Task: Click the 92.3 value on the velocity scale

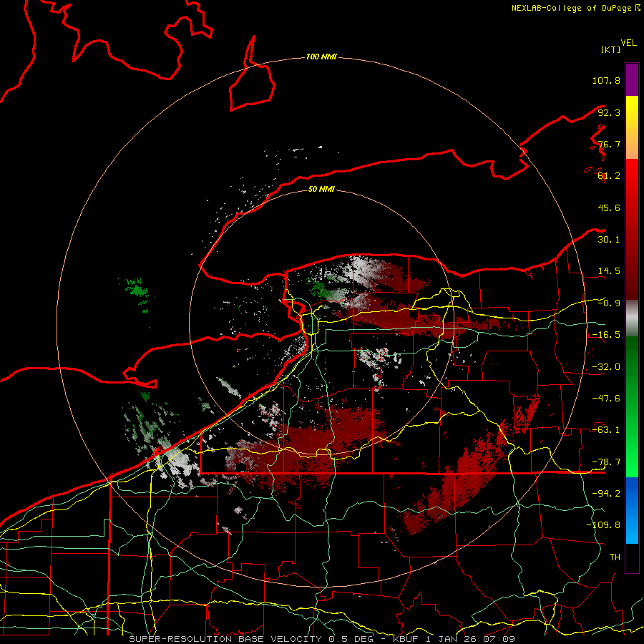Action: [609, 112]
